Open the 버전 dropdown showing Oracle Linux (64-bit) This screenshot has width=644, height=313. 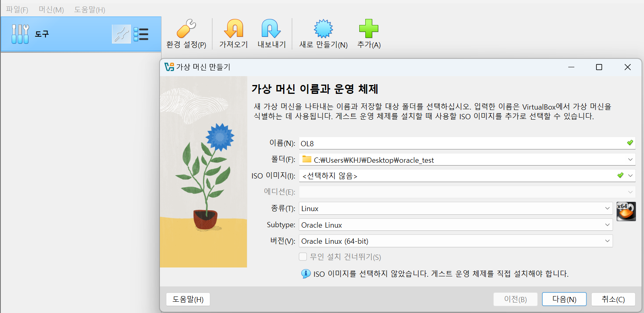pyautogui.click(x=456, y=241)
